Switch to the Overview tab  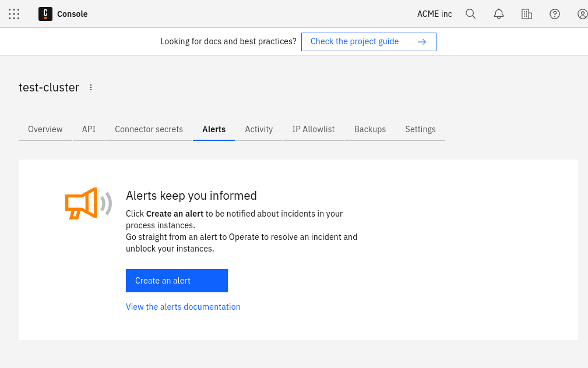click(45, 129)
